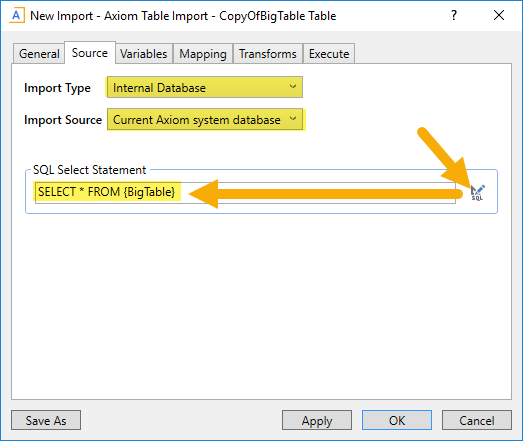This screenshot has width=523, height=441.
Task: Go to the Mapping tab
Action: (x=203, y=54)
